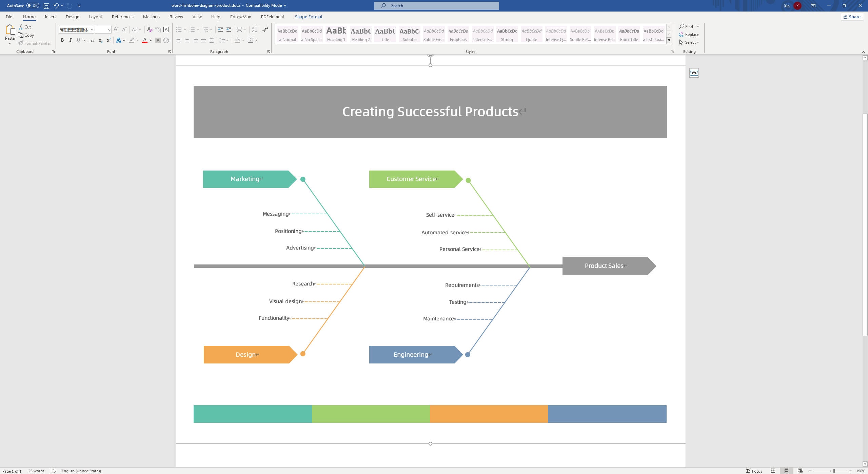Apply the Heading 1 style
Image resolution: width=868 pixels, height=474 pixels.
[x=336, y=34]
